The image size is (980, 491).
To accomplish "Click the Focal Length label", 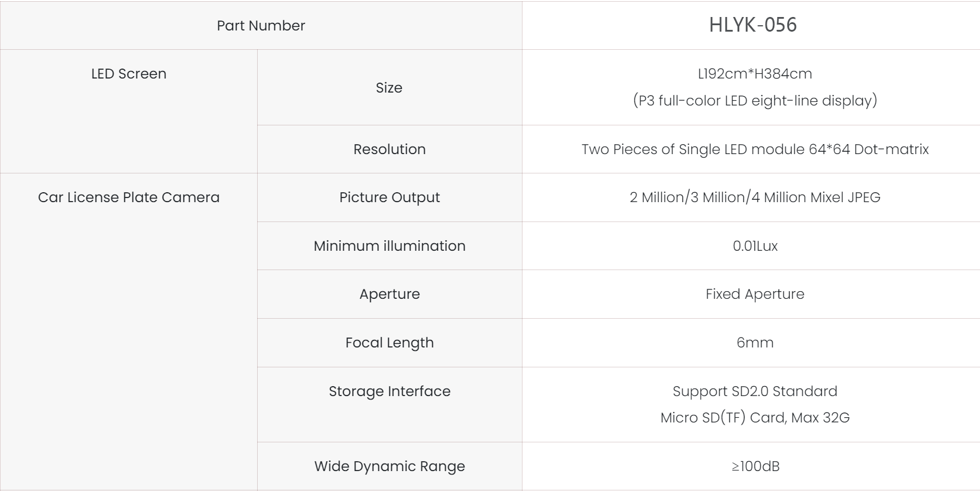I will point(389,343).
